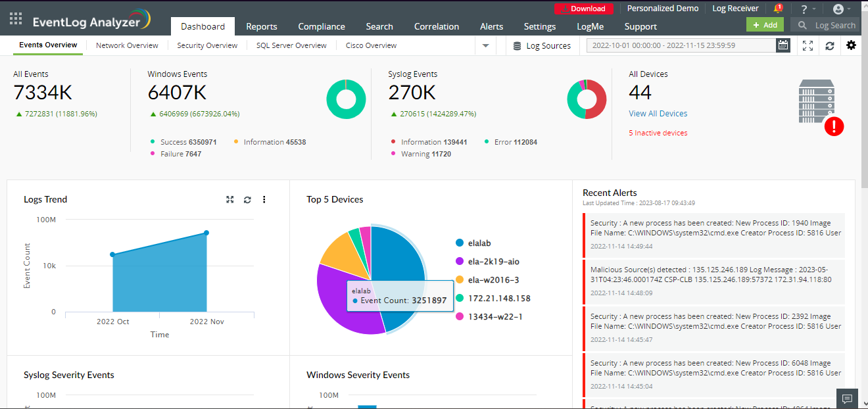Open the Security Overview tab
Image resolution: width=868 pixels, height=409 pixels.
207,45
